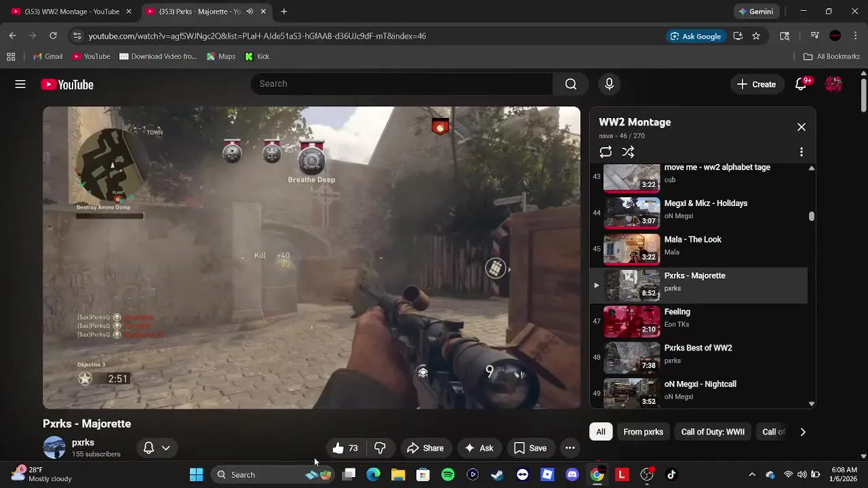Image resolution: width=868 pixels, height=488 pixels.
Task: Share the video
Action: coord(425,448)
